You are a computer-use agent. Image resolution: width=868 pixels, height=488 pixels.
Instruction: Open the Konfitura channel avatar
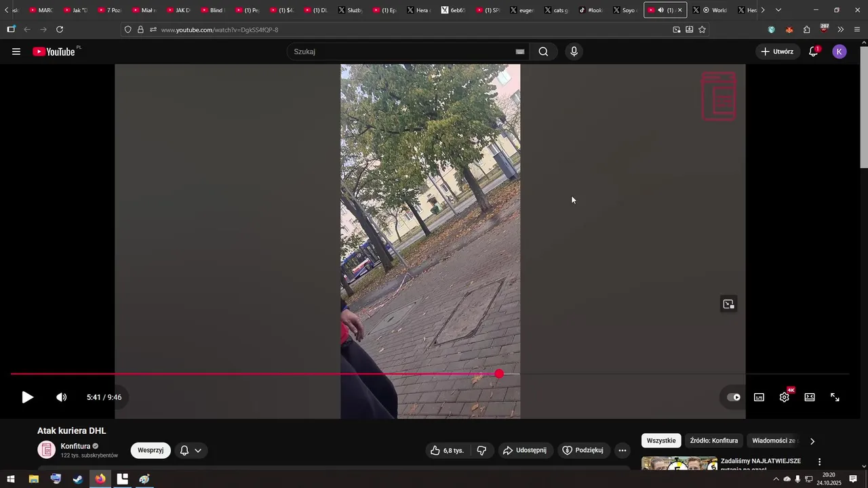tap(46, 450)
